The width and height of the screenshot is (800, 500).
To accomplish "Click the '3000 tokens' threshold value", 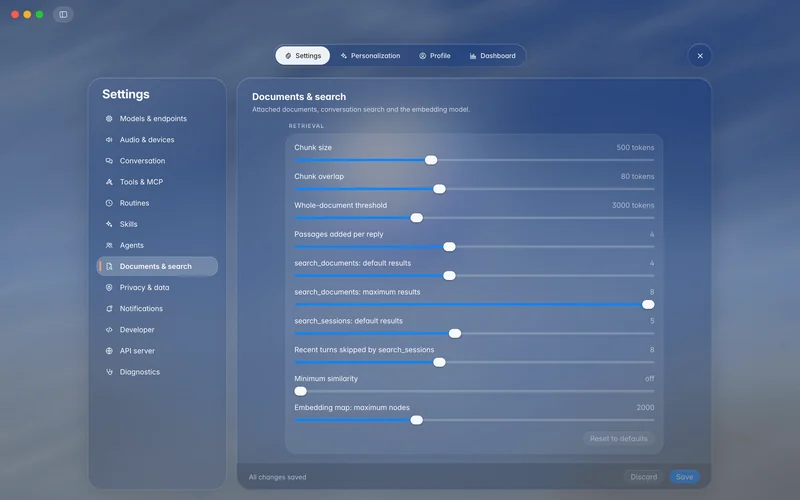I will tap(633, 205).
